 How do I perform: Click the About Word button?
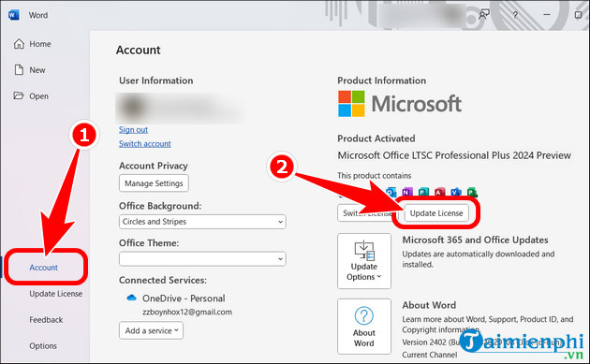coord(364,327)
